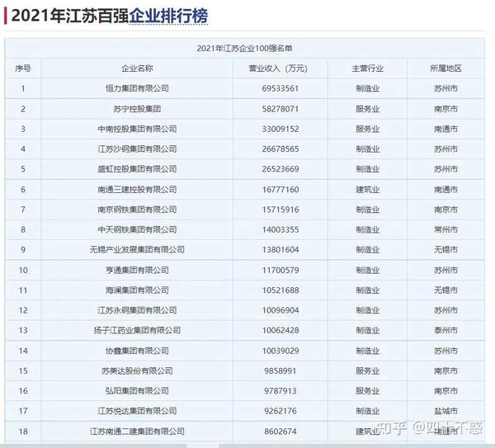Click the rank number 10 cell

[23, 271]
